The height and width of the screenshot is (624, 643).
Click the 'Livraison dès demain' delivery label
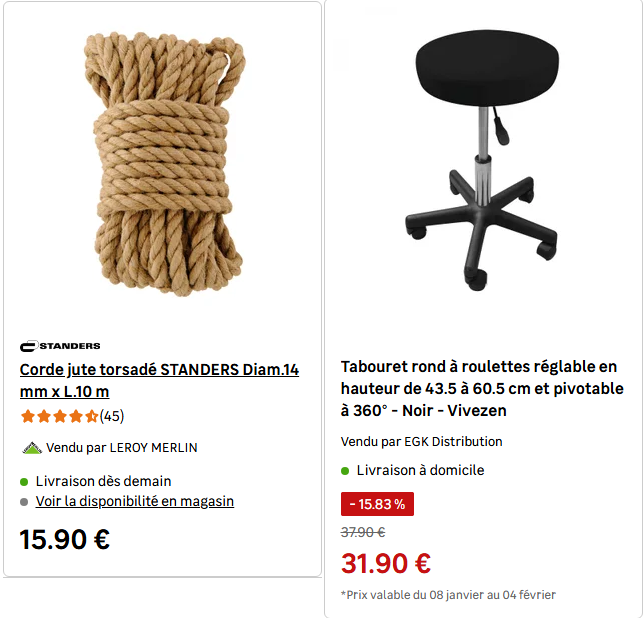coord(103,481)
